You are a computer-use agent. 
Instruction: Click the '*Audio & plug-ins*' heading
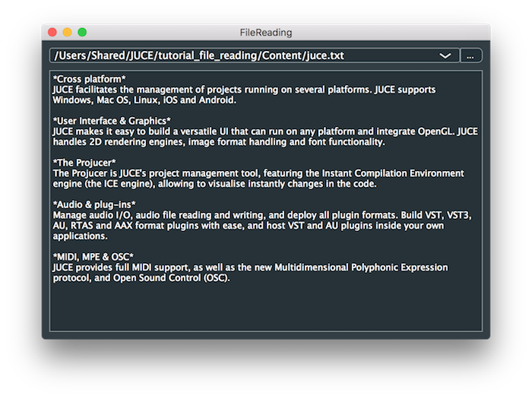coord(94,204)
